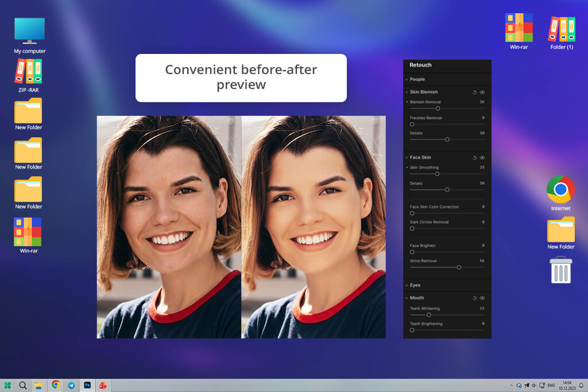Open the Start menu green icon
The height and width of the screenshot is (392, 588).
pos(7,385)
